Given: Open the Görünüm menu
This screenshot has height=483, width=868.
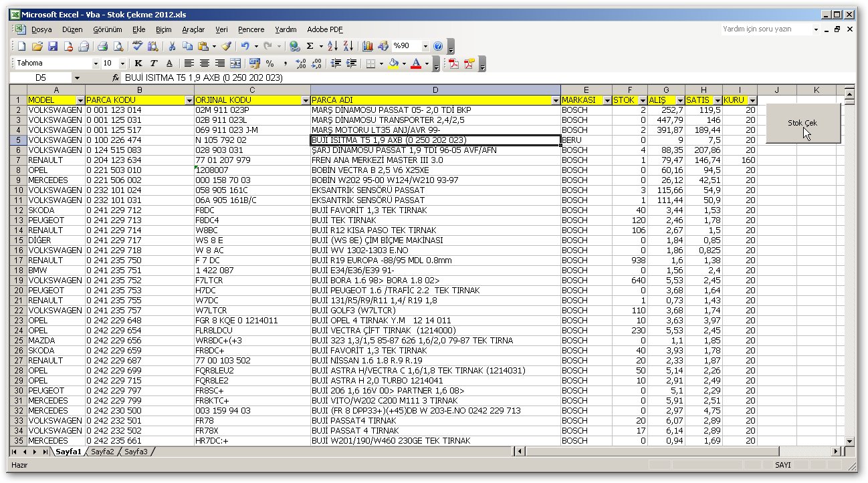Looking at the screenshot, I should (x=107, y=29).
